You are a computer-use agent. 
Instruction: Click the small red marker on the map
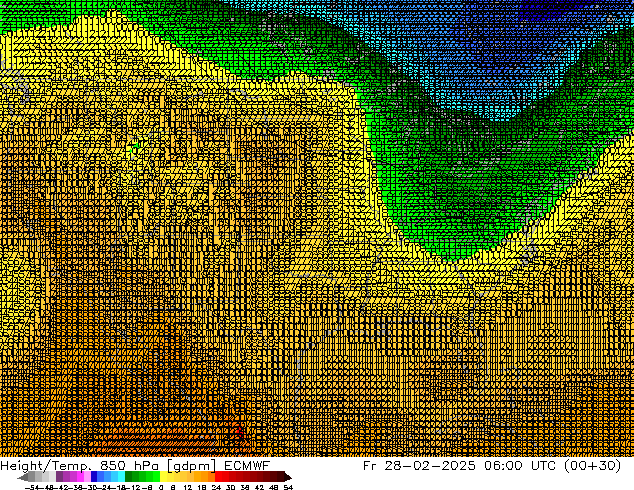point(239,431)
